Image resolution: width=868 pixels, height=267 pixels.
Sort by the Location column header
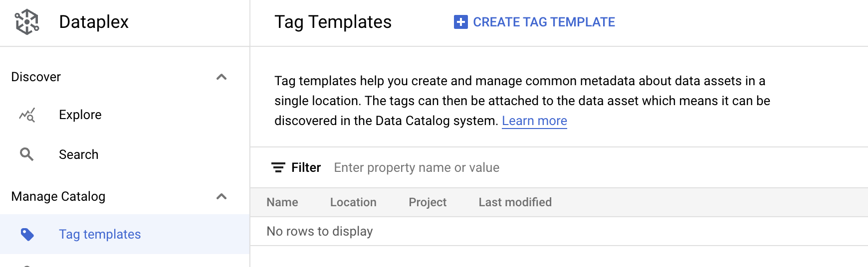point(353,202)
